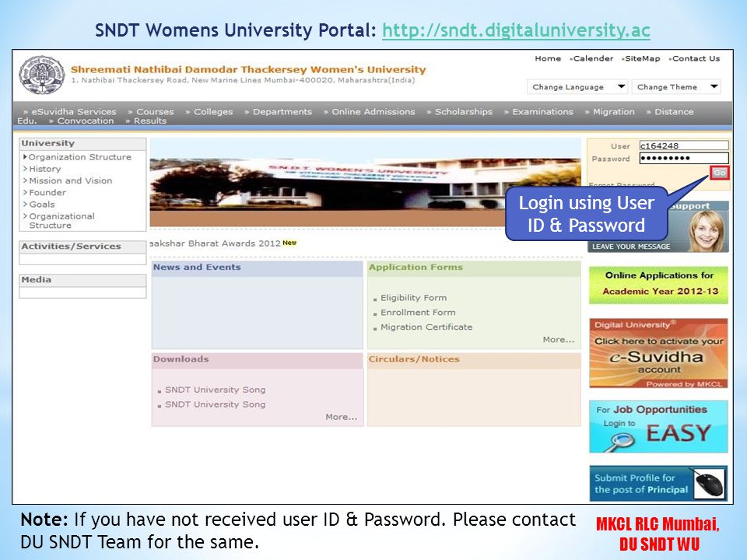Select the Application Forms header
The image size is (747, 560).
point(474,268)
